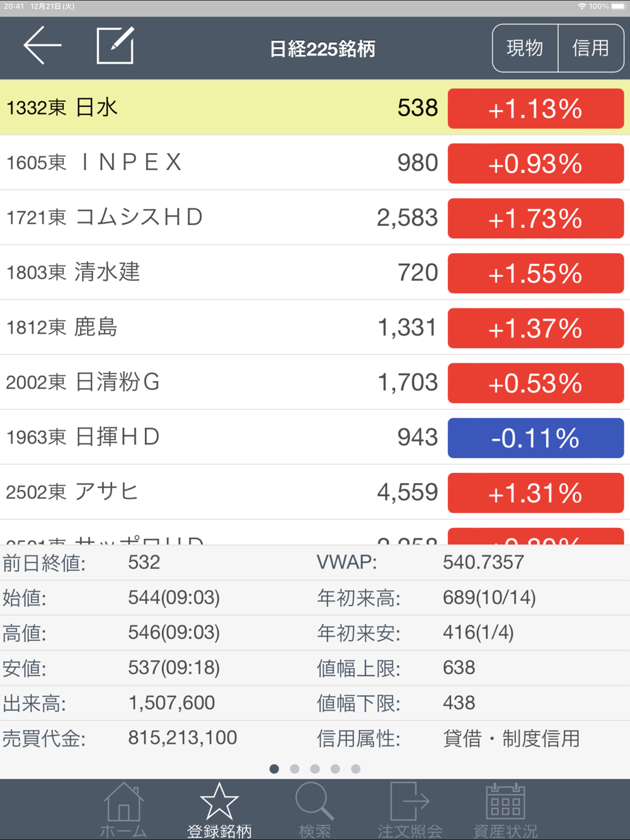Go to the second detail page dot
This screenshot has height=840, width=630.
point(294,769)
